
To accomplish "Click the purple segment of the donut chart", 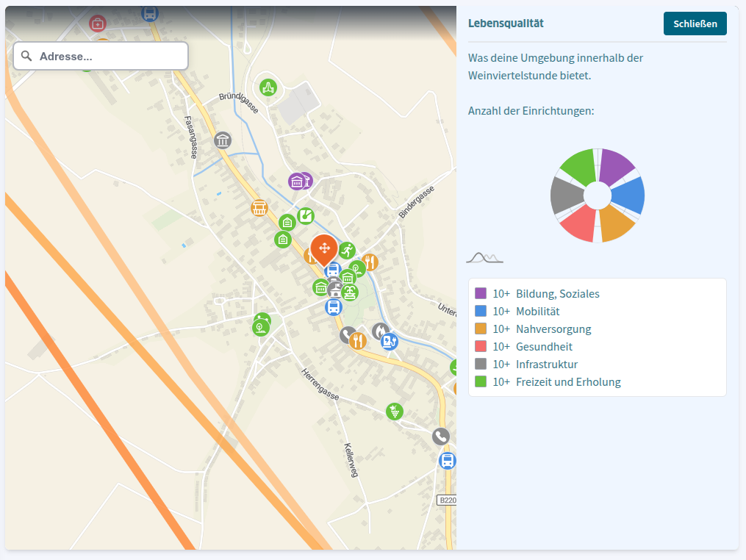I will pyautogui.click(x=617, y=166).
